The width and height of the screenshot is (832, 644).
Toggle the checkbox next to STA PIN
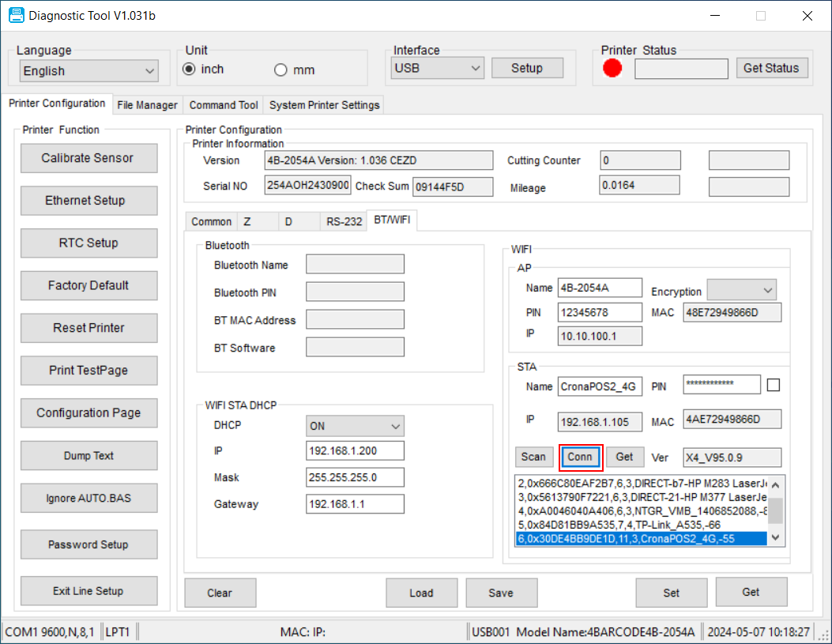point(774,385)
